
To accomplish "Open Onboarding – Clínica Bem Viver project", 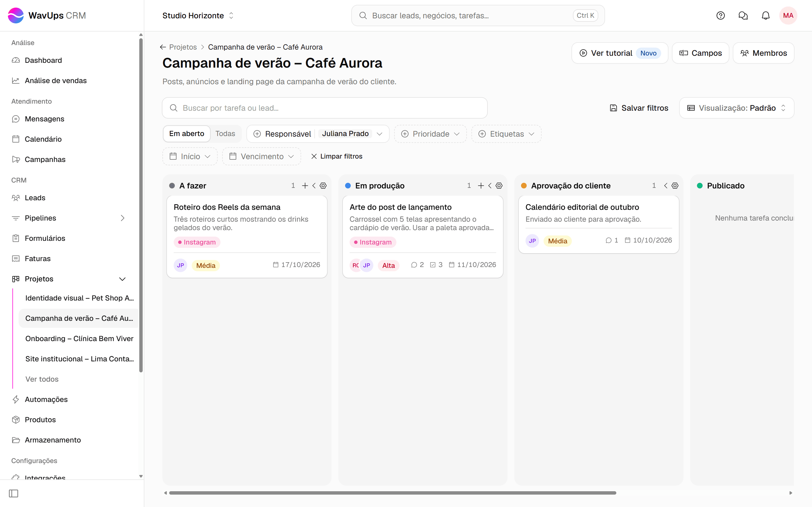I will pyautogui.click(x=79, y=339).
